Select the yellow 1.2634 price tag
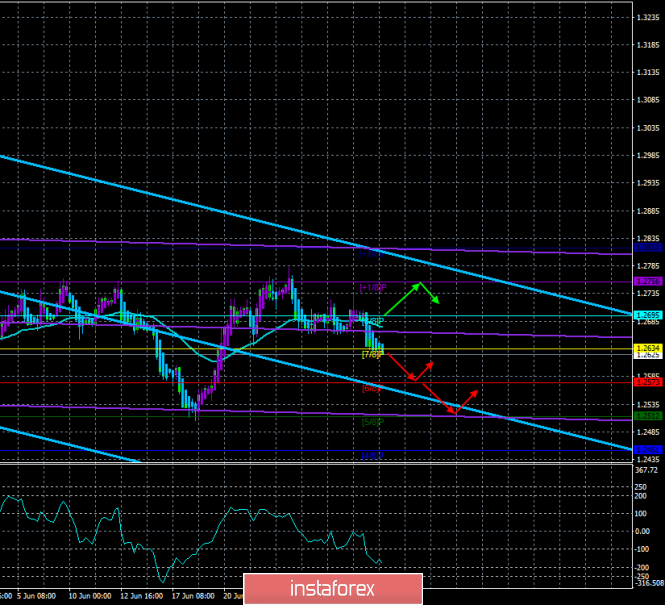The width and height of the screenshot is (665, 605). coord(648,349)
